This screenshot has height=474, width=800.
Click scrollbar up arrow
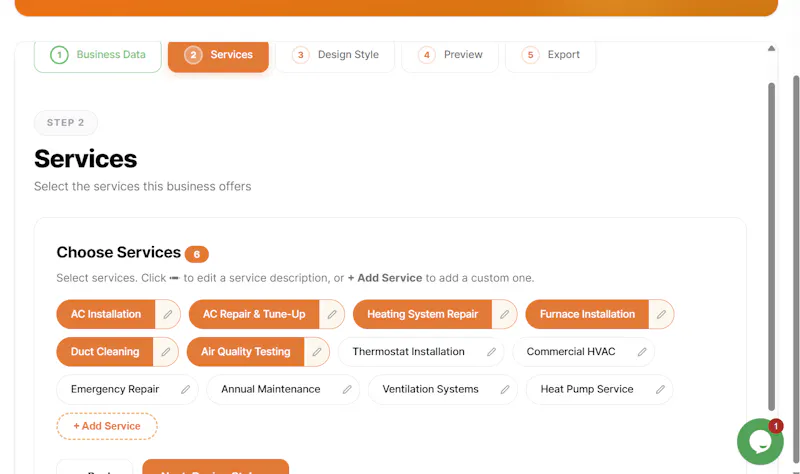[x=771, y=48]
